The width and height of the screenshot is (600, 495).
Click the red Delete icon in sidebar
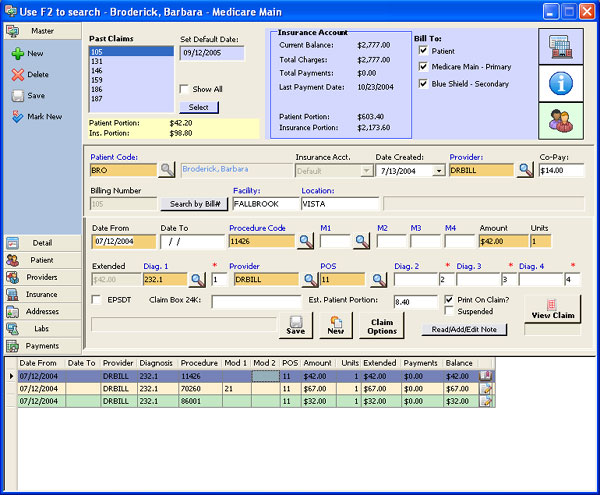[x=17, y=74]
